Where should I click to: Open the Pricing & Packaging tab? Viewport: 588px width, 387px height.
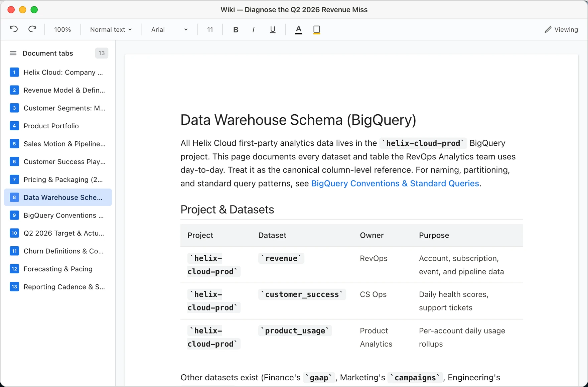pos(58,179)
